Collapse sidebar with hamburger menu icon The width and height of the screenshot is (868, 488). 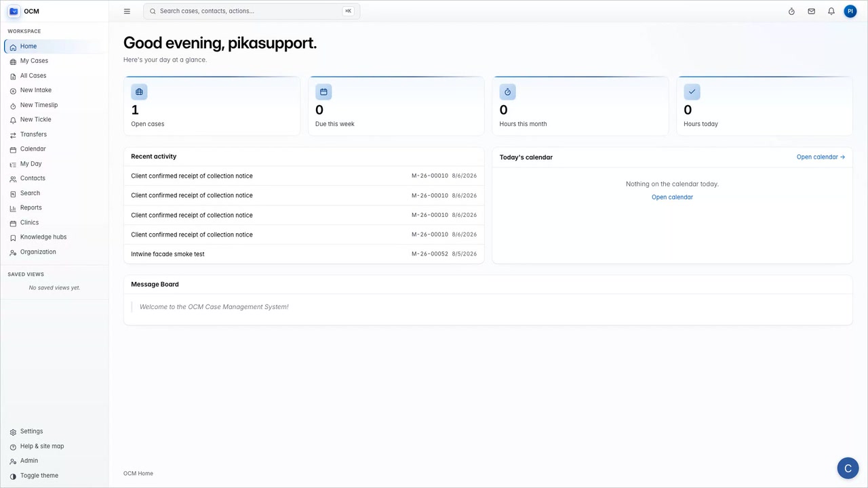click(127, 11)
